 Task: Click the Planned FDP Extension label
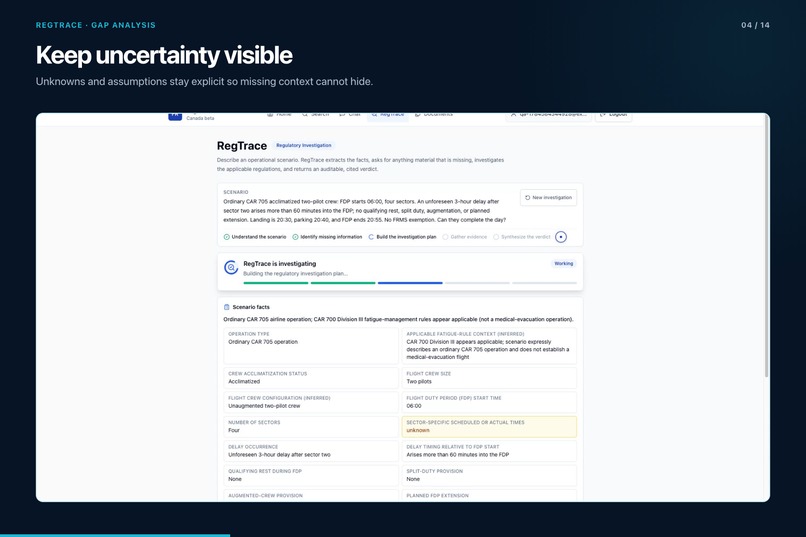437,495
